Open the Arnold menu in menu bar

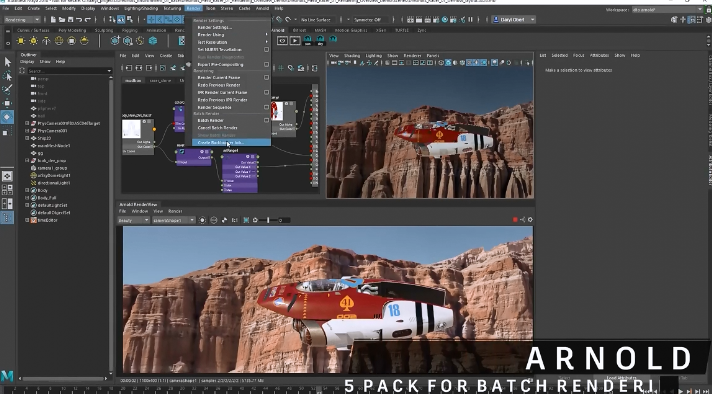(262, 8)
